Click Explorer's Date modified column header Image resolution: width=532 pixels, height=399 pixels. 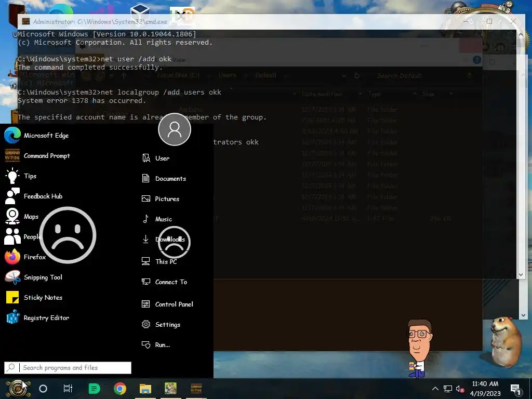point(322,94)
